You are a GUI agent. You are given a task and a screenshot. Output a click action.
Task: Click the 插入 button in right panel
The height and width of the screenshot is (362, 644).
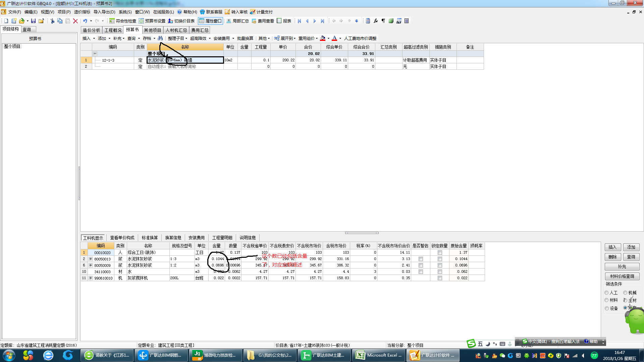pos(613,247)
